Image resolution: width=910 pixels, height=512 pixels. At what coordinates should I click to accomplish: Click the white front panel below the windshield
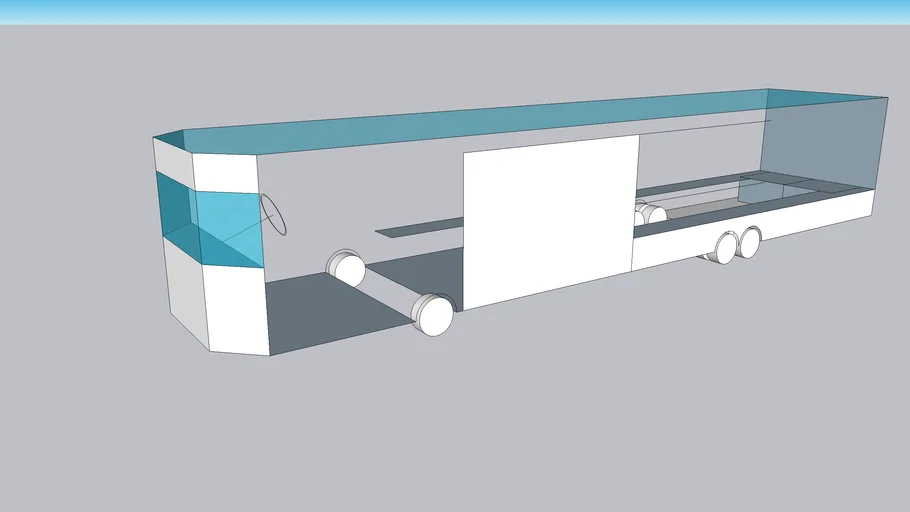pyautogui.click(x=236, y=309)
